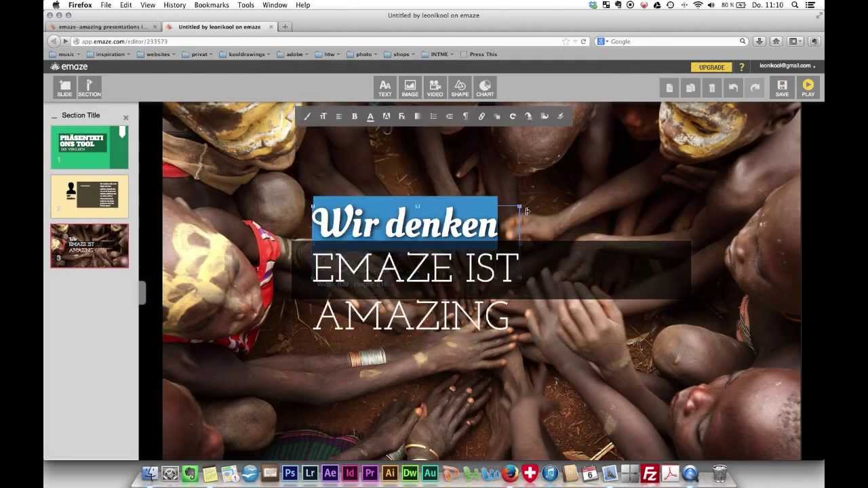868x488 pixels.
Task: Click the 'Wir denken' text on slide
Action: (x=405, y=222)
